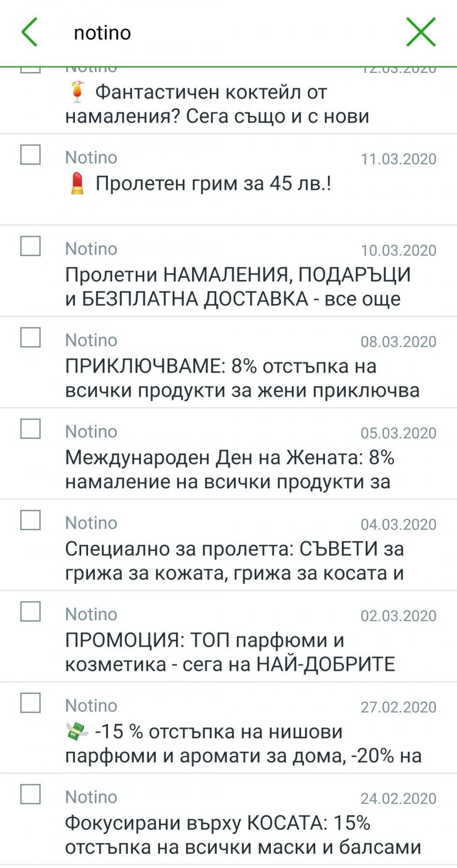457x868 pixels.
Task: Check the 02.03.2020 promotion email box
Action: pos(30,612)
